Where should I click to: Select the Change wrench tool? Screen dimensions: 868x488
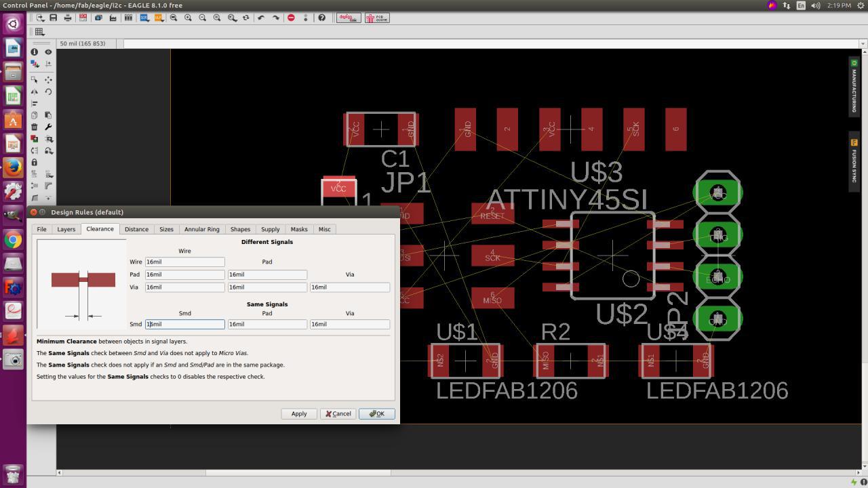coord(48,127)
